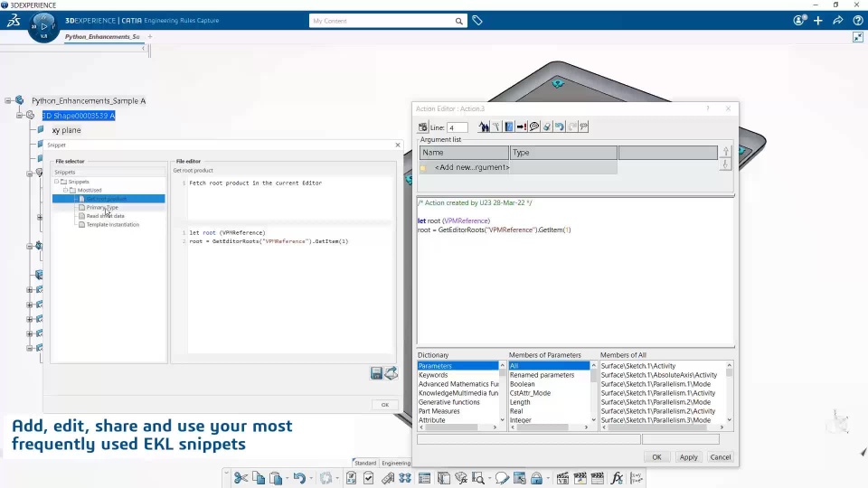This screenshot has height=488, width=868.
Task: Click the Share arrow icon in top bar
Action: tap(838, 21)
